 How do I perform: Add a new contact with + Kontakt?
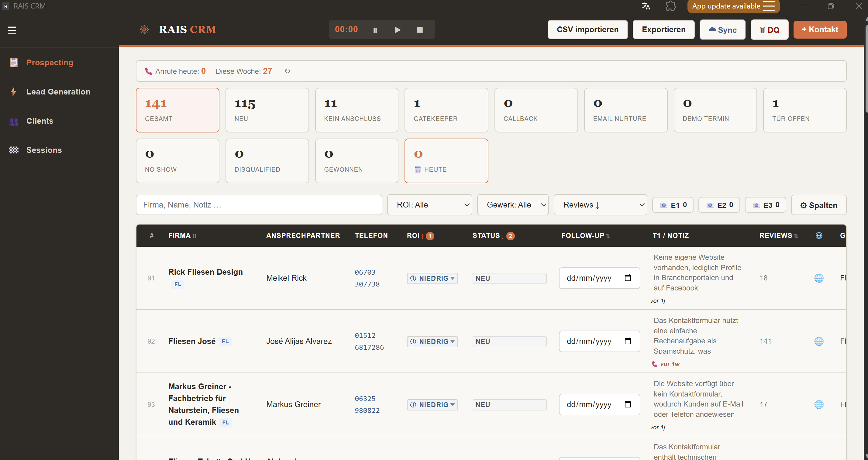[x=820, y=30]
